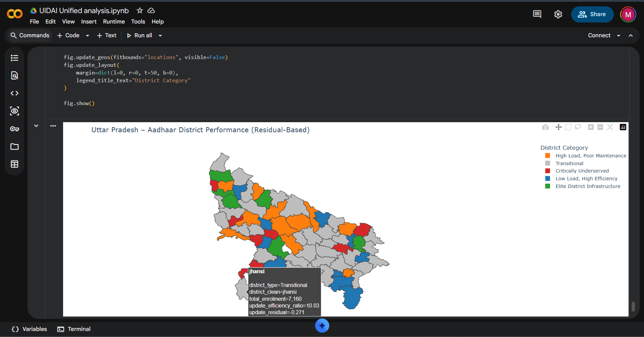Autoscale the plot with the expand-arrows icon
Screen dimensions: 644x337
(x=610, y=127)
